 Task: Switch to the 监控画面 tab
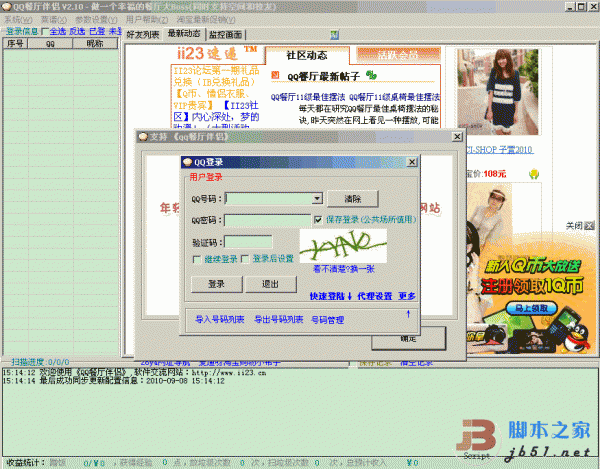pyautogui.click(x=225, y=35)
